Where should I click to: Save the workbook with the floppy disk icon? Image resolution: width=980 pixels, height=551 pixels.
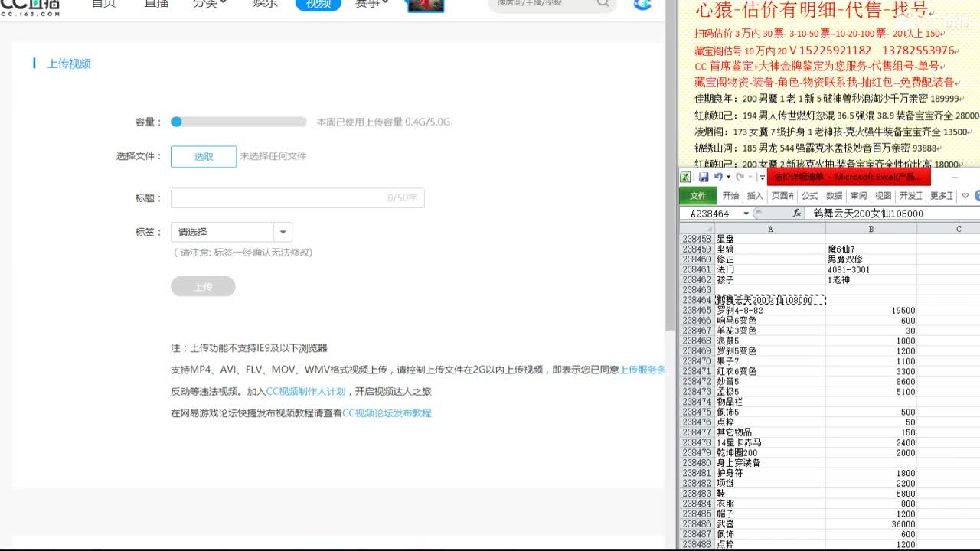tap(704, 177)
